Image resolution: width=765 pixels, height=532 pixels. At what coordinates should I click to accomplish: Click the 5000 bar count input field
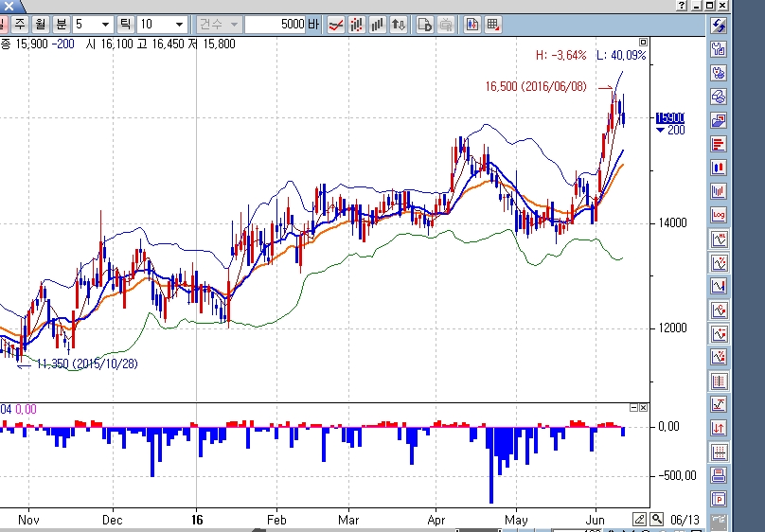click(276, 25)
